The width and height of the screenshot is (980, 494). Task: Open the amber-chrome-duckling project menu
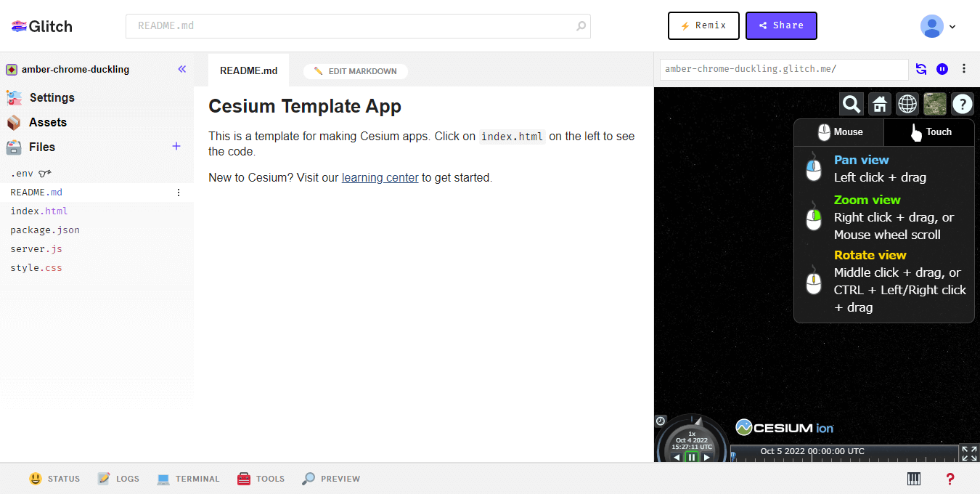click(68, 70)
